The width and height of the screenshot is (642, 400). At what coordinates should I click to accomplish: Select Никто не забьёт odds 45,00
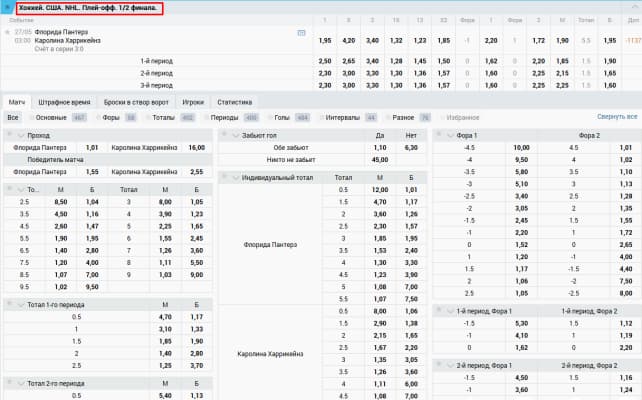(380, 160)
